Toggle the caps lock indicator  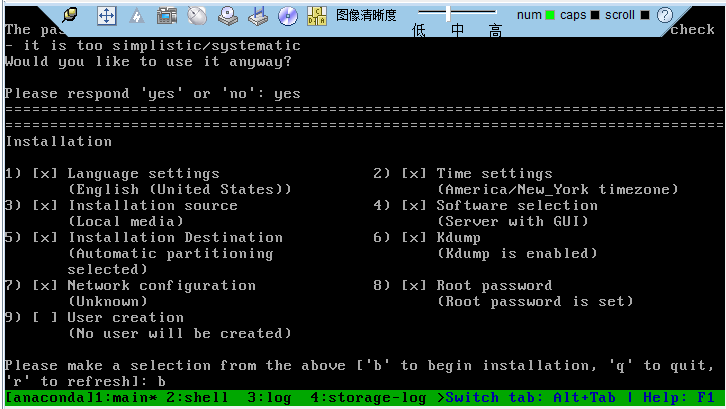tap(595, 15)
